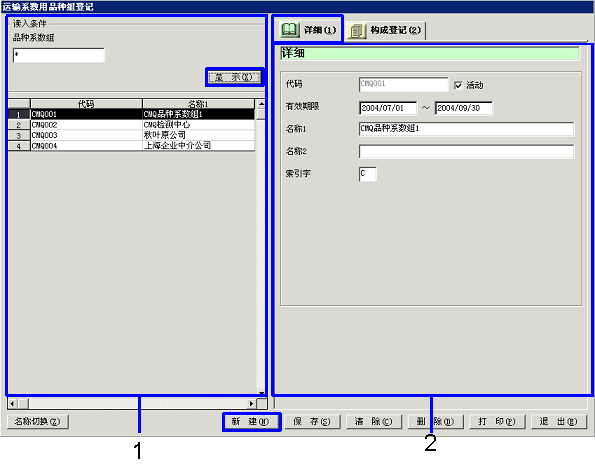Screen dimensions: 595x466
Task: Click the 打印 (P) button
Action: pos(497,421)
